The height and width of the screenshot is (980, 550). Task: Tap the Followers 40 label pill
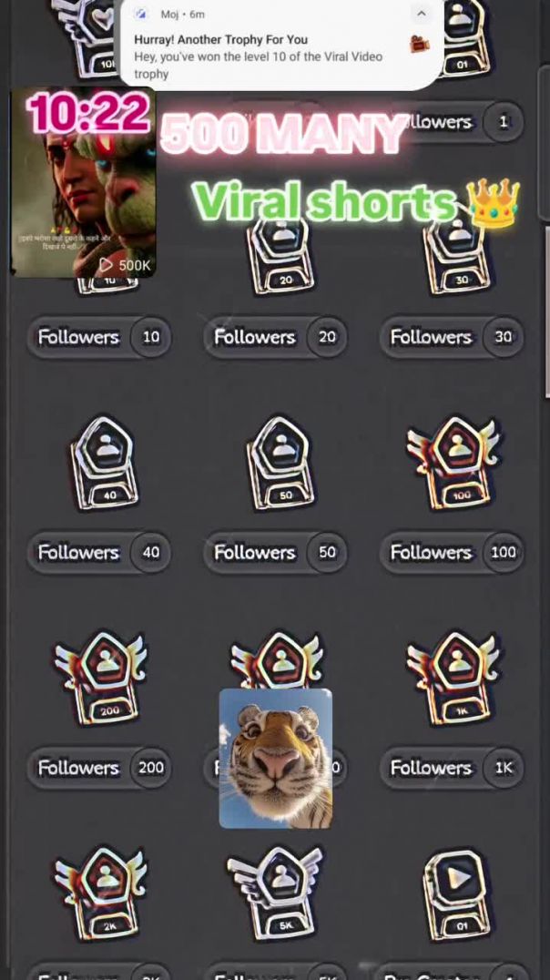98,552
